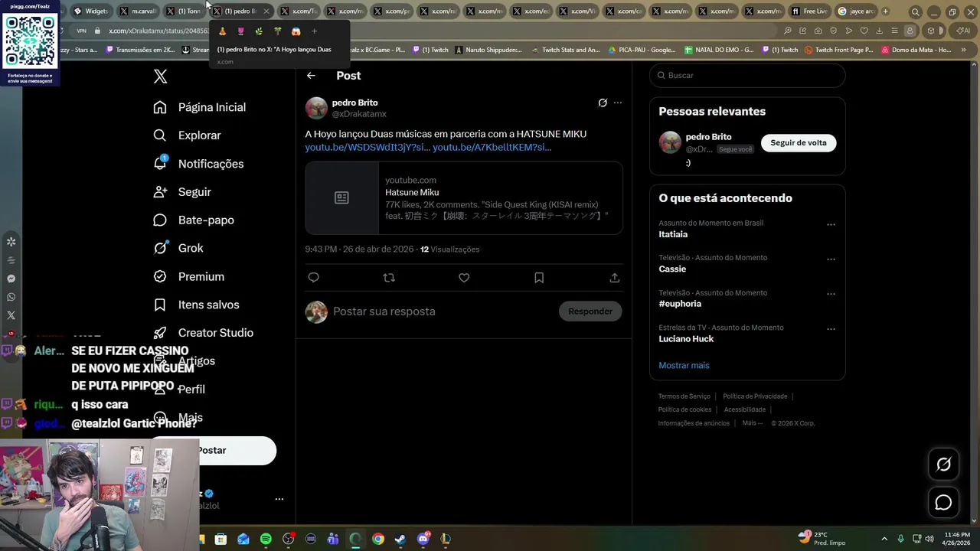Go back with the Post arrow
Viewport: 980px width, 551px height.
pyautogui.click(x=311, y=76)
